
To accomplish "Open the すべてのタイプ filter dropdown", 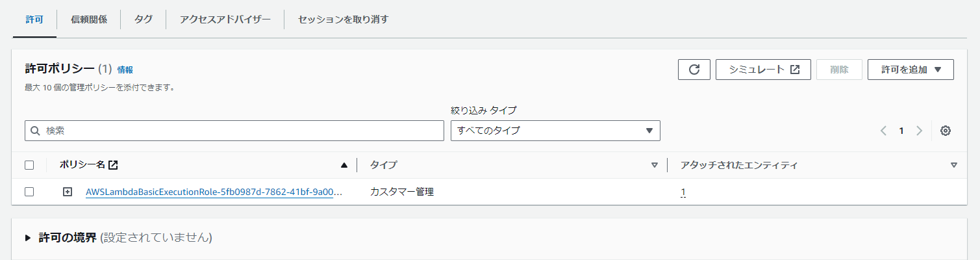I will (555, 131).
